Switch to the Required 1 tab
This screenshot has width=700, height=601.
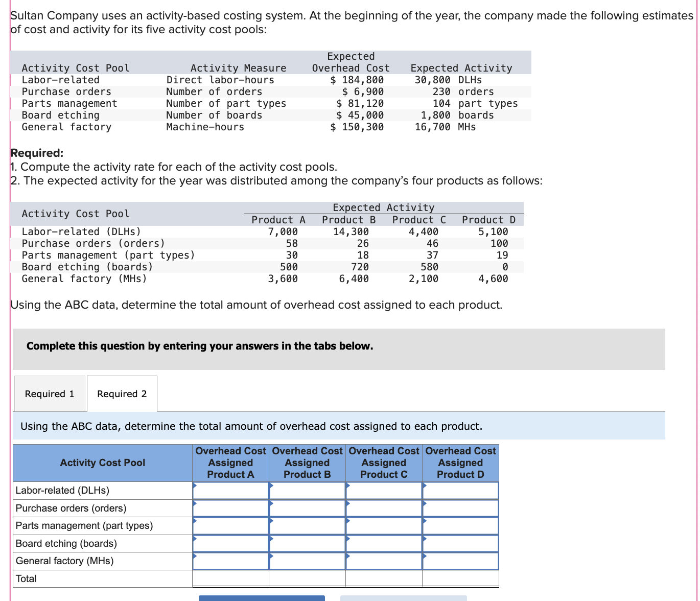[x=50, y=394]
